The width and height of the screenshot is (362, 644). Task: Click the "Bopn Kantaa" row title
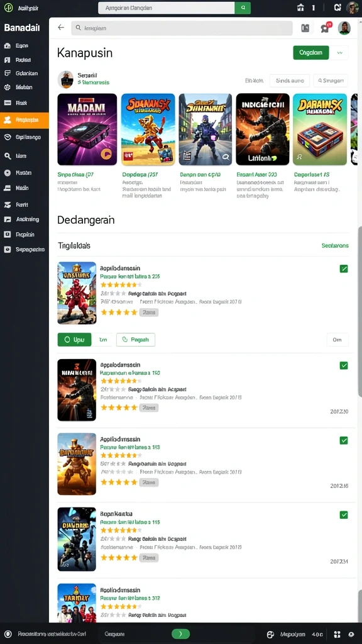click(x=116, y=514)
